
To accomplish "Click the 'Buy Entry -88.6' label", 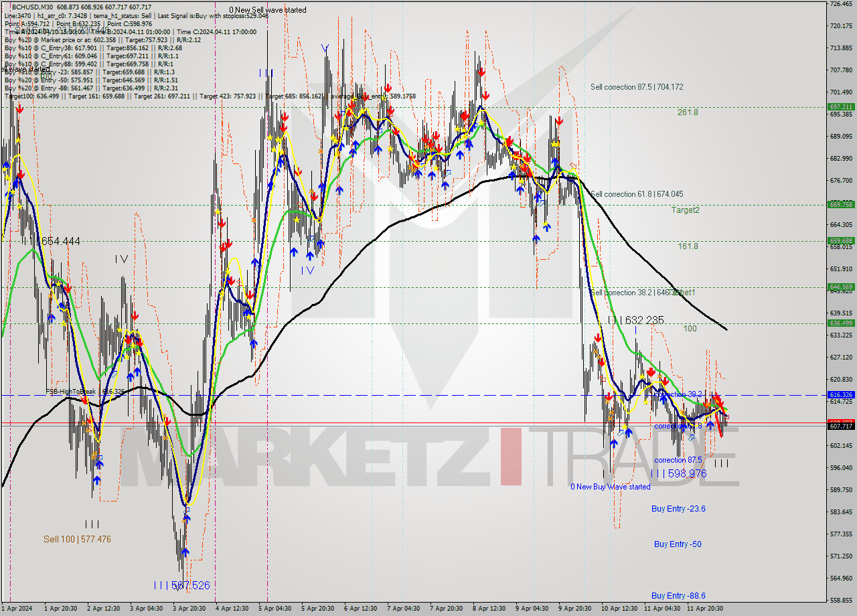I will pos(678,596).
